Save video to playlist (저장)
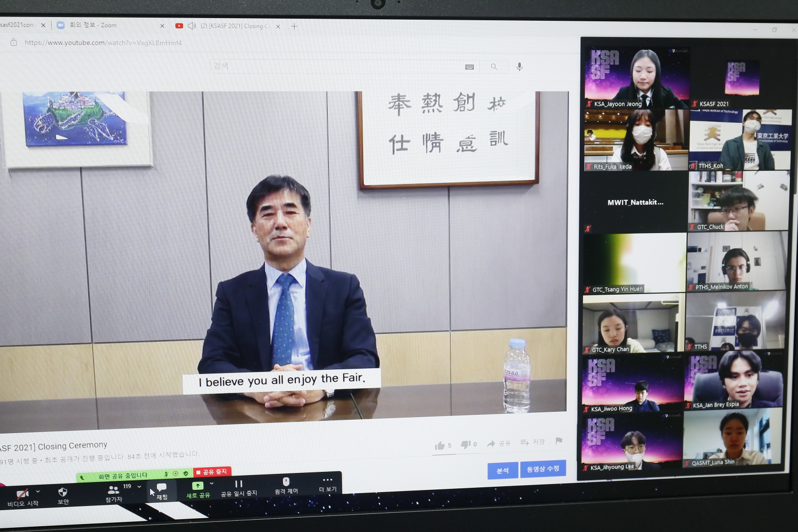 pos(533,442)
